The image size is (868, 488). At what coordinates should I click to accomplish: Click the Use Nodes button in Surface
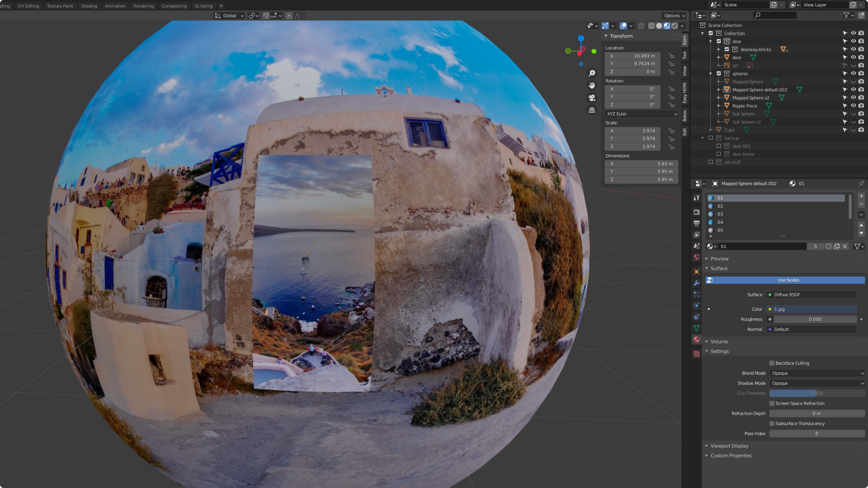(x=789, y=280)
